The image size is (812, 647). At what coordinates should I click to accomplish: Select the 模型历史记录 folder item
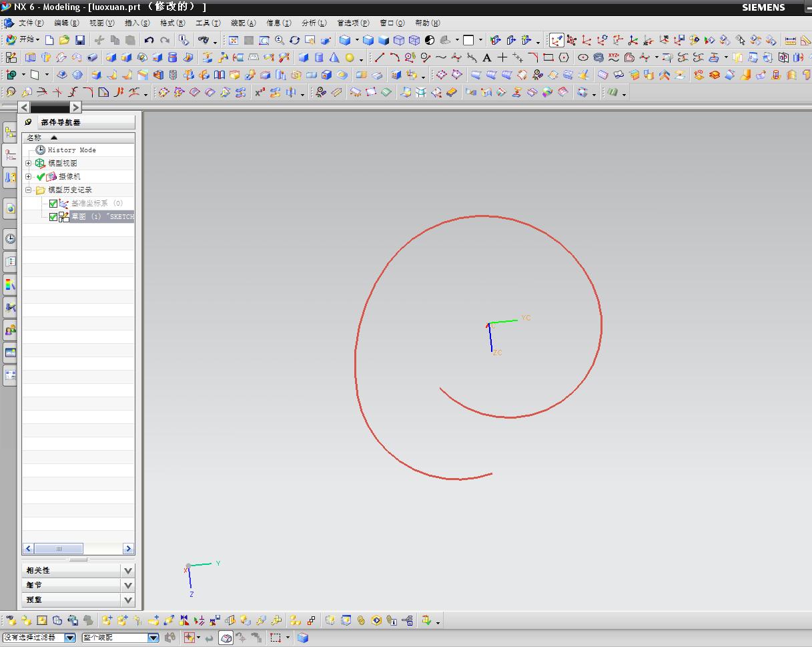coord(70,190)
